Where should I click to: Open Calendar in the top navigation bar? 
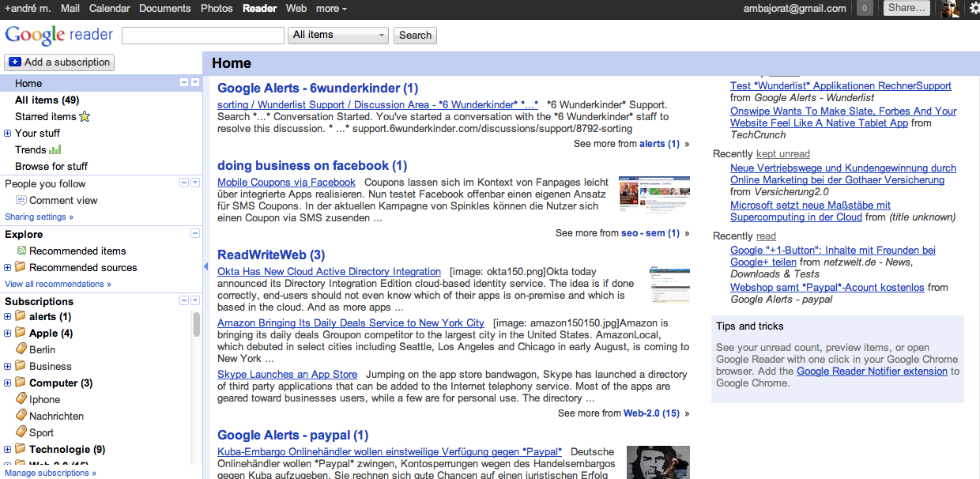(110, 9)
